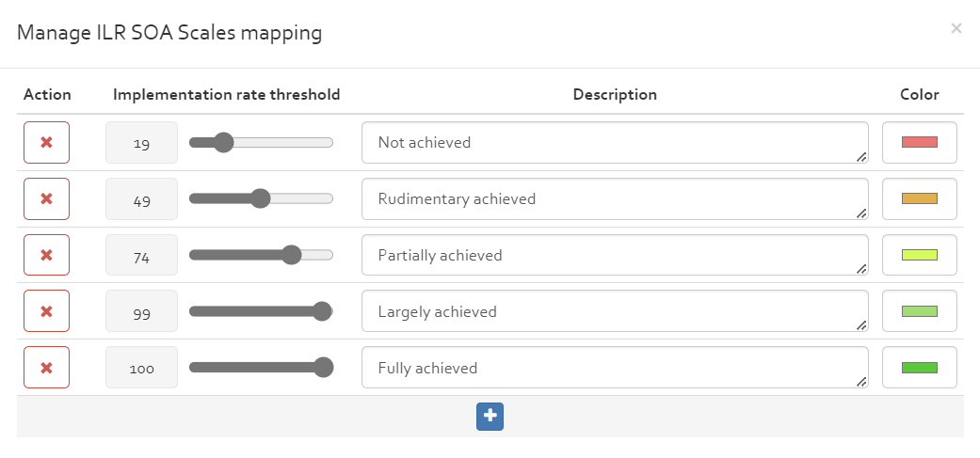Click the Not achieved description field
The height and width of the screenshot is (458, 980).
pos(615,142)
